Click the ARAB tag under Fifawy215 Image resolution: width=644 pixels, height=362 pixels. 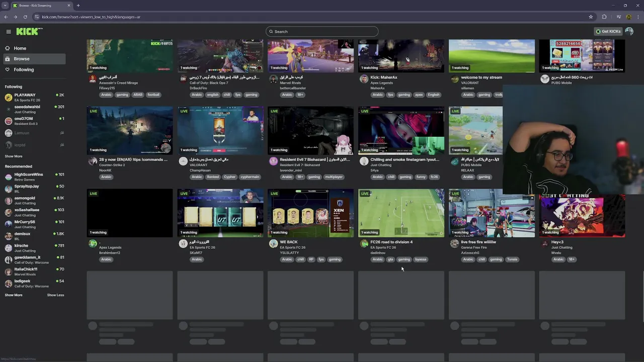click(x=138, y=95)
